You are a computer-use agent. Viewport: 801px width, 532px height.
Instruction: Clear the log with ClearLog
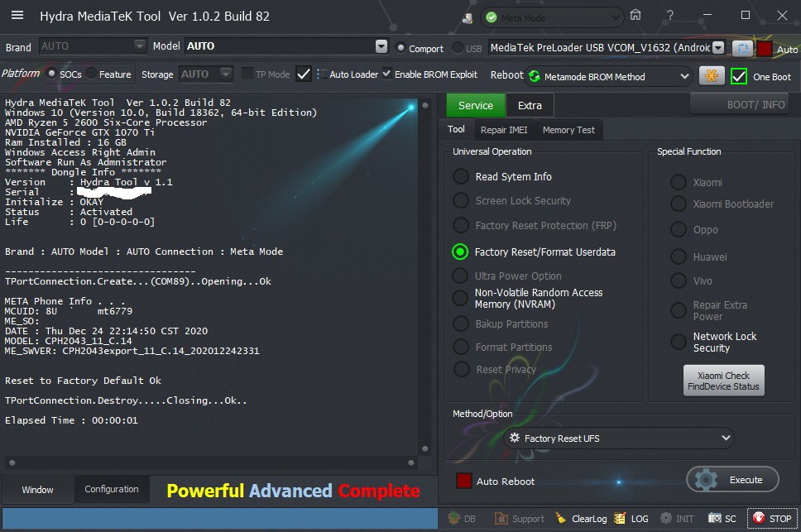click(582, 519)
